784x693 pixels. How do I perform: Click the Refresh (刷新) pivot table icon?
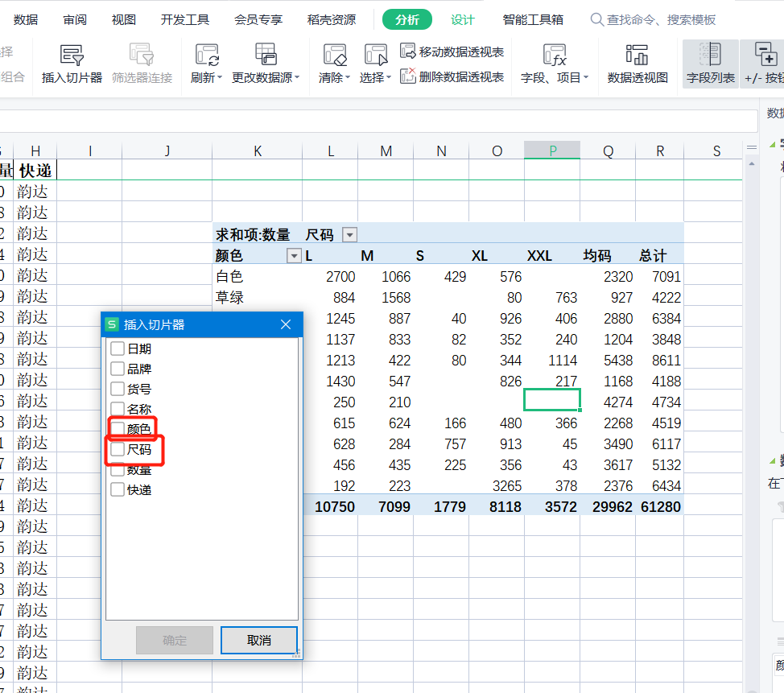tap(206, 56)
